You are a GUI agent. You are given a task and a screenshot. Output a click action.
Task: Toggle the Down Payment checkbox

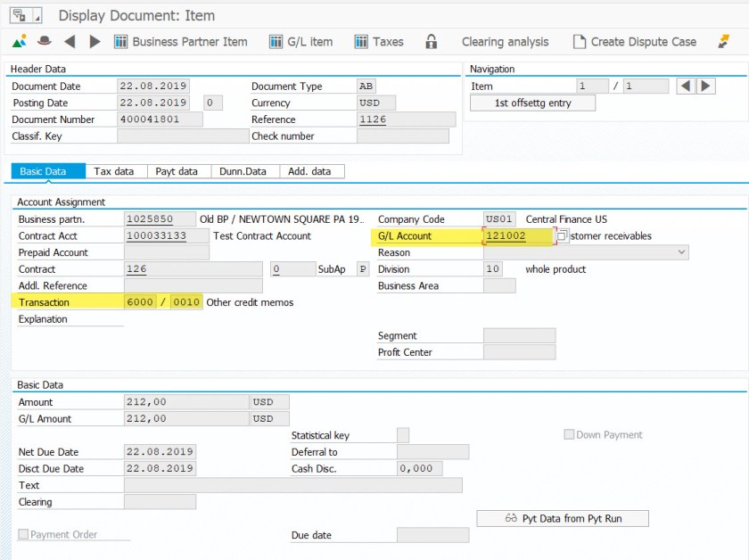569,435
